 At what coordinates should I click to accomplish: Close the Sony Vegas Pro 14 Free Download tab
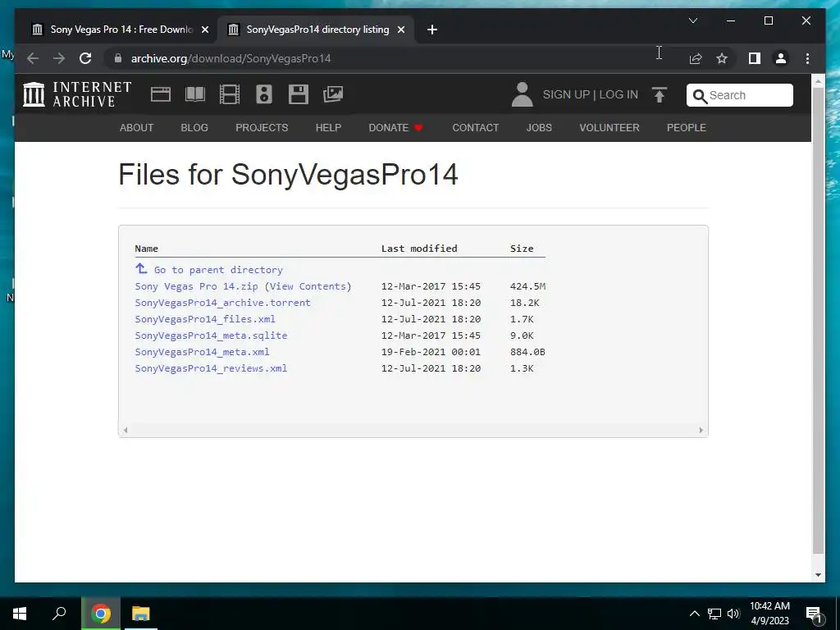[204, 30]
